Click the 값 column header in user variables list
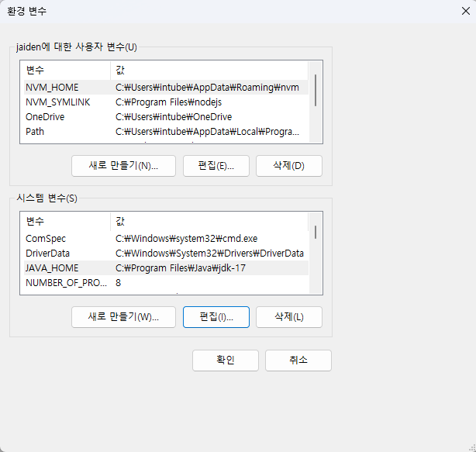 (209, 70)
